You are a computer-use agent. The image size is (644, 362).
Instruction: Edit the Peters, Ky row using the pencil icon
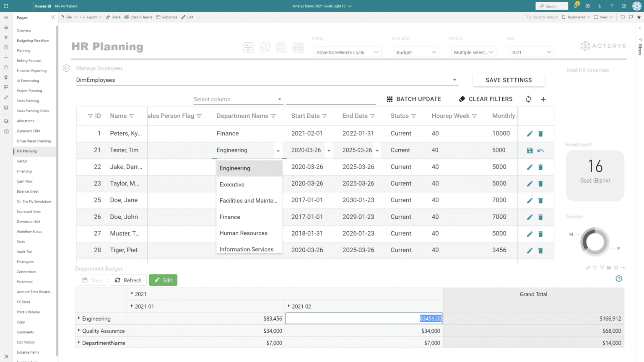point(530,133)
